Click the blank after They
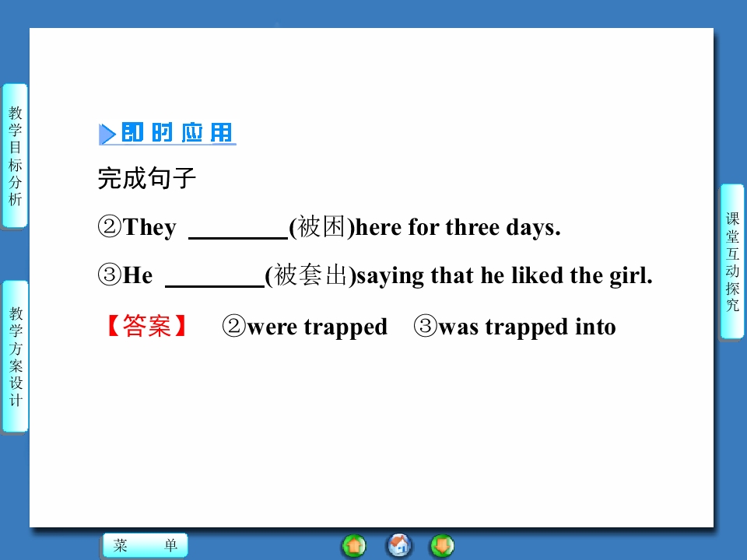This screenshot has height=560, width=747. pyautogui.click(x=238, y=229)
